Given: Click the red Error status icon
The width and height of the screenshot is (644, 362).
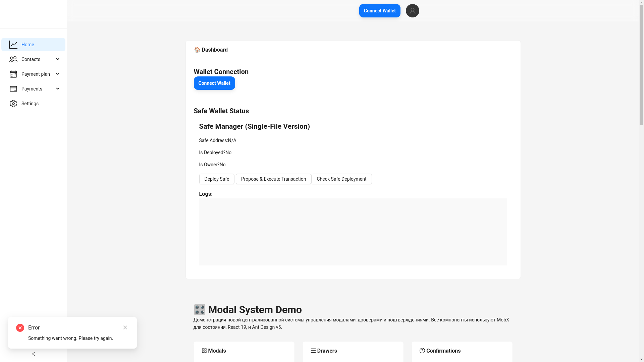Looking at the screenshot, I should [20, 328].
